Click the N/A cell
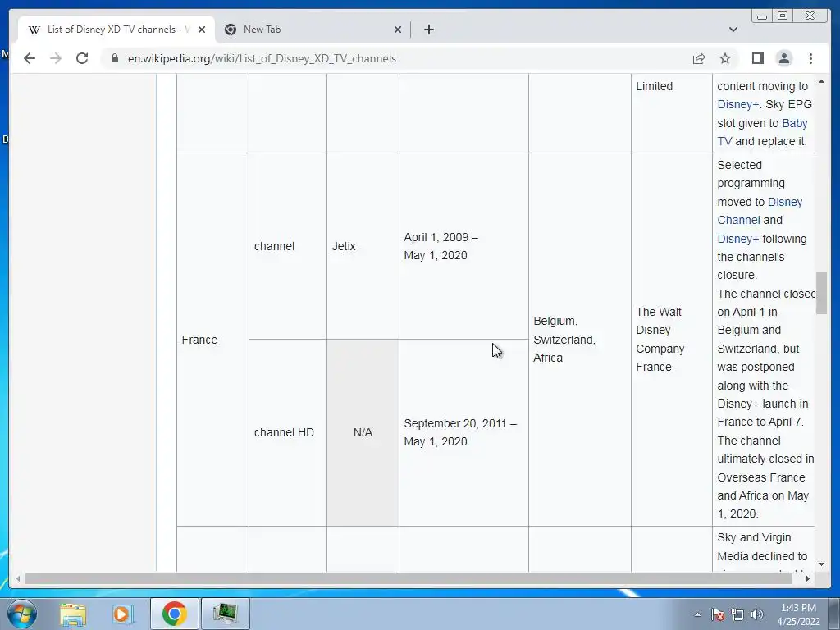 pos(363,433)
